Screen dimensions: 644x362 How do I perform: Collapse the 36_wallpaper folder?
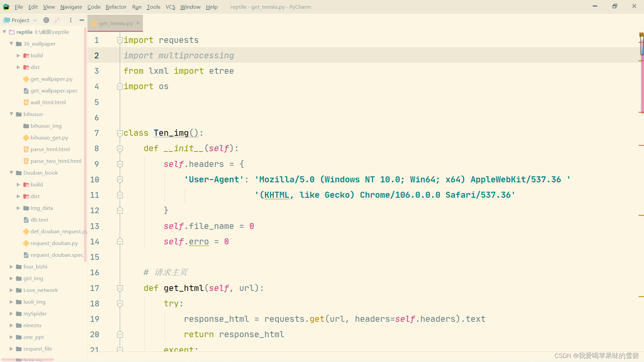click(x=11, y=44)
